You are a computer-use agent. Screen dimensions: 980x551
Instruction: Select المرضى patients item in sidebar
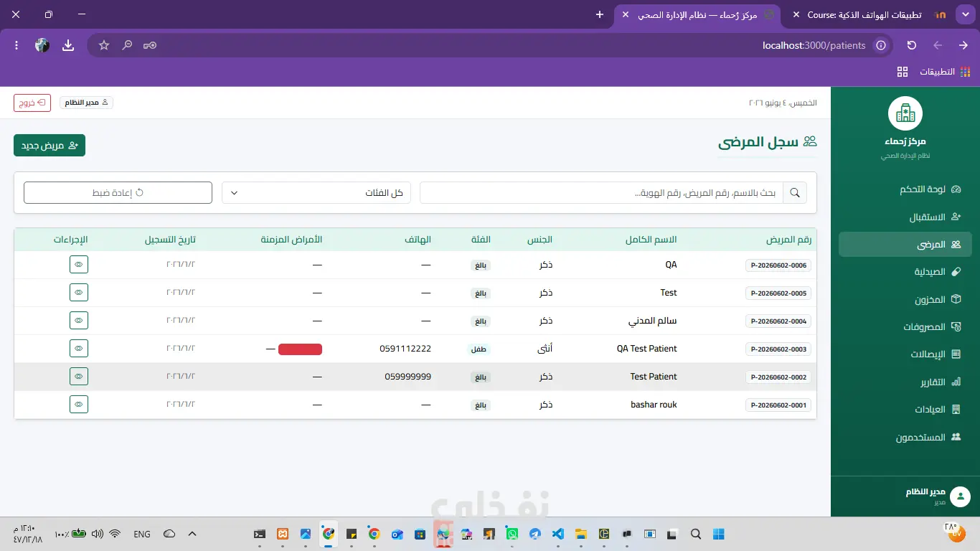click(x=905, y=245)
